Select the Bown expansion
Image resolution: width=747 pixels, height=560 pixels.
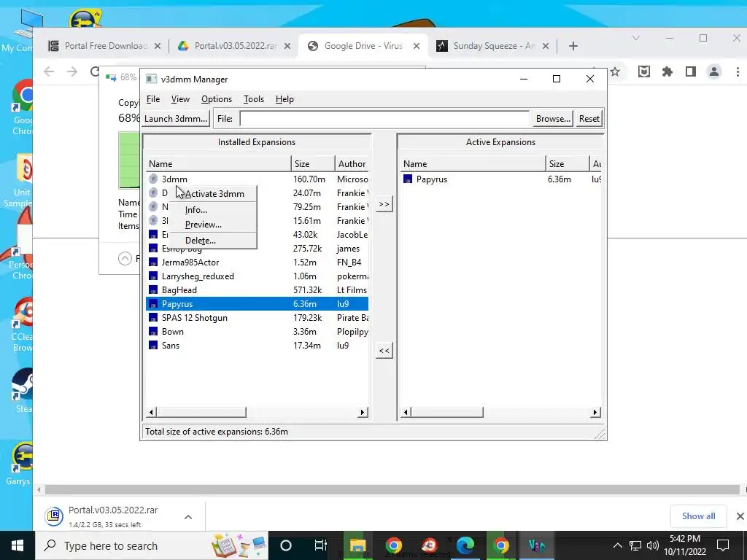[257, 332]
